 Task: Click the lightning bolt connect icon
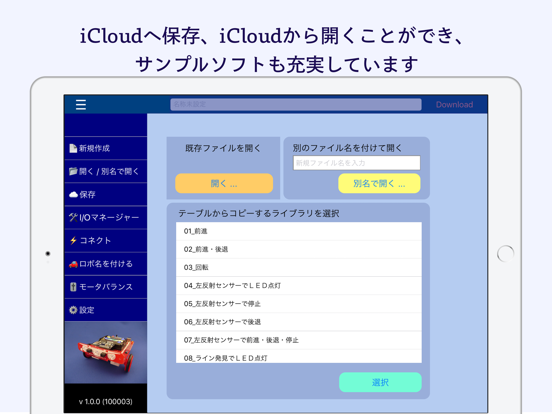(x=73, y=240)
